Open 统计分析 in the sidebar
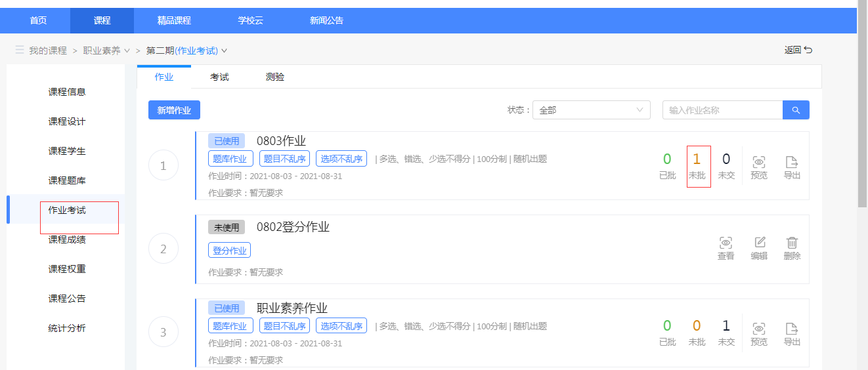This screenshot has height=370, width=868. click(67, 328)
